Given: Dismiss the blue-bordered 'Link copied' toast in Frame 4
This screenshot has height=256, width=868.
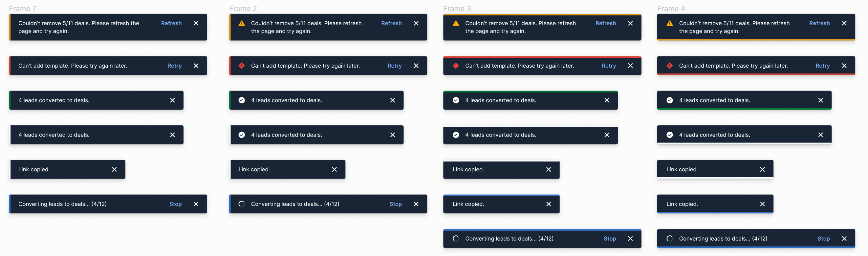Looking at the screenshot, I should coord(762,204).
